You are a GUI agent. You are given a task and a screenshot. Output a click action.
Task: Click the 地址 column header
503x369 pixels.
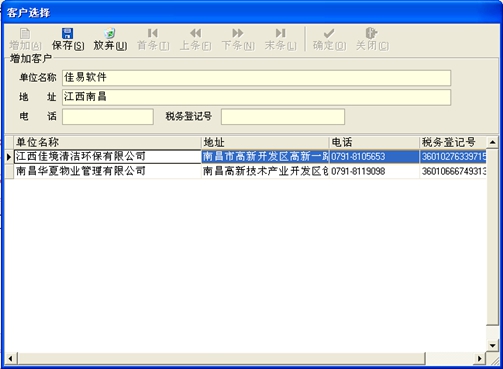(265, 142)
